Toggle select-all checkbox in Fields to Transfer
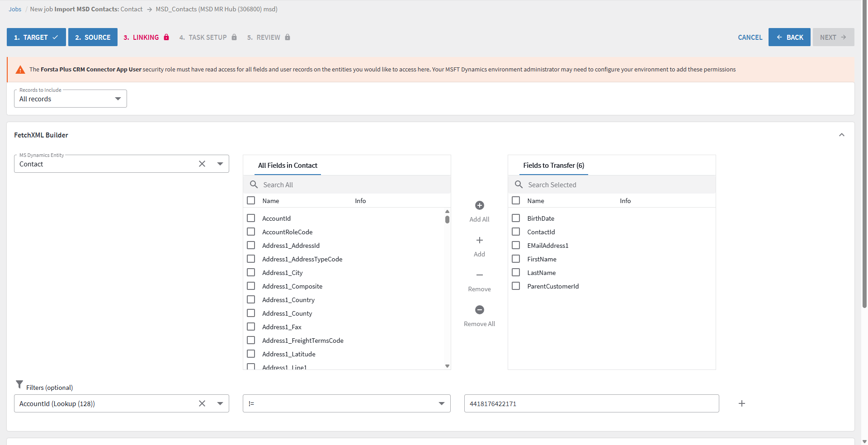Viewport: 868px width, 445px height. 516,200
